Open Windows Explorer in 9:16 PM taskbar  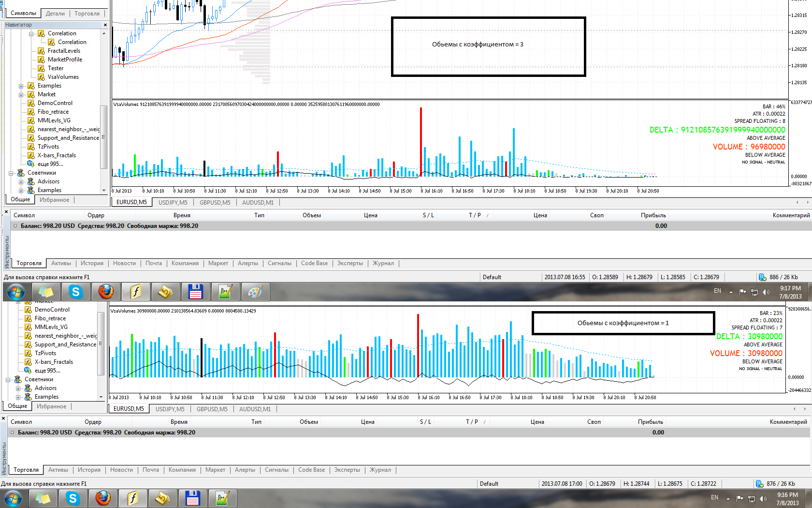(x=43, y=498)
